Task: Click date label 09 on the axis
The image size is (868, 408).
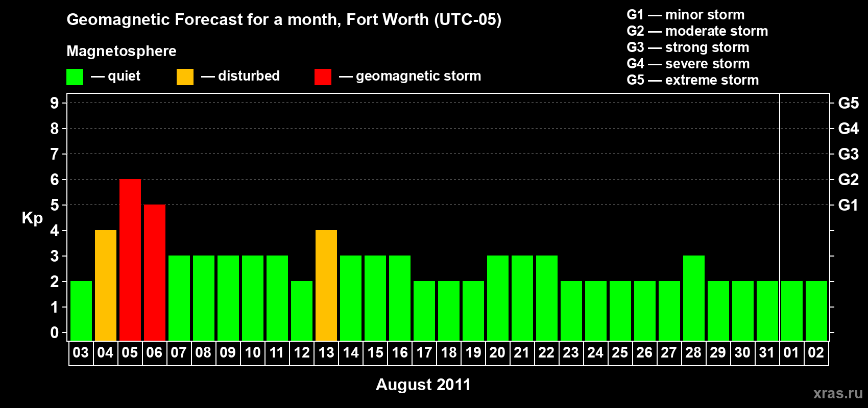Action: coord(228,352)
